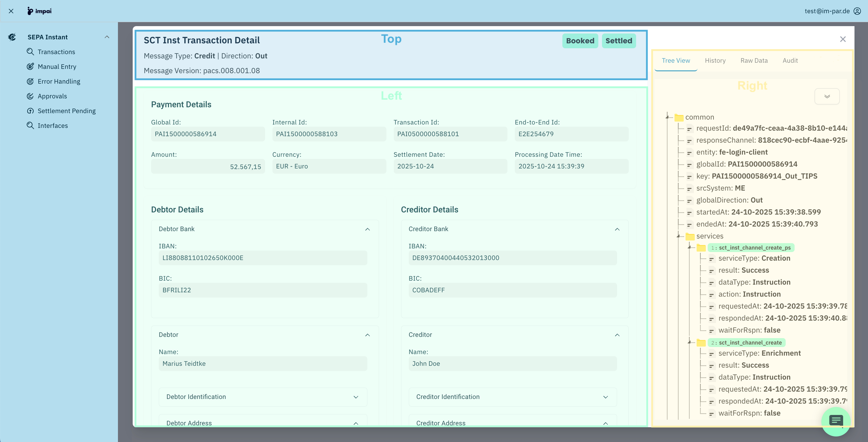868x442 pixels.
Task: Collapse the tree using the double-chevron button
Action: (x=827, y=97)
